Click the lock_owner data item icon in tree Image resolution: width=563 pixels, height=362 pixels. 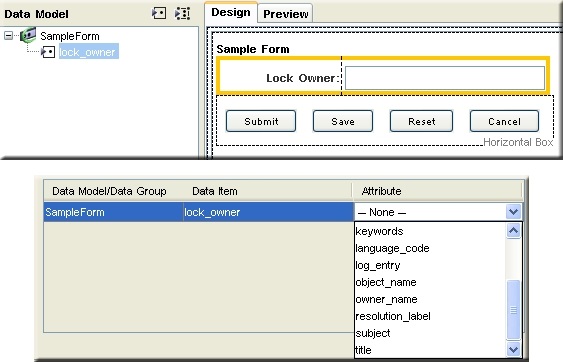(x=48, y=52)
